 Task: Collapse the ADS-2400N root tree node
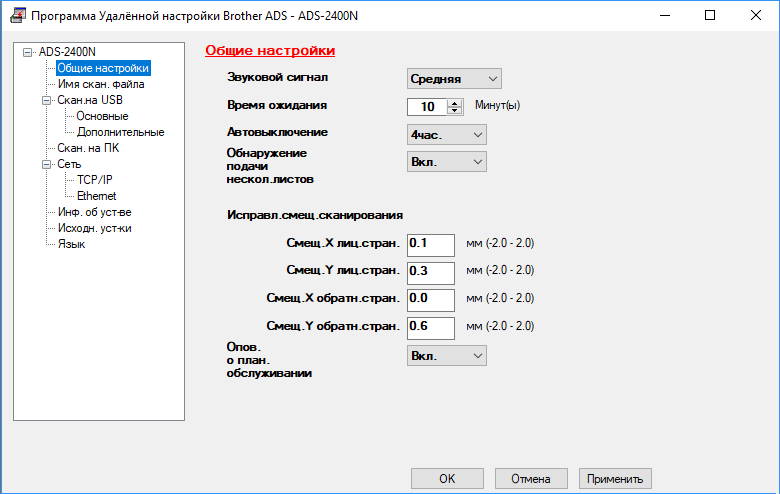(x=27, y=52)
